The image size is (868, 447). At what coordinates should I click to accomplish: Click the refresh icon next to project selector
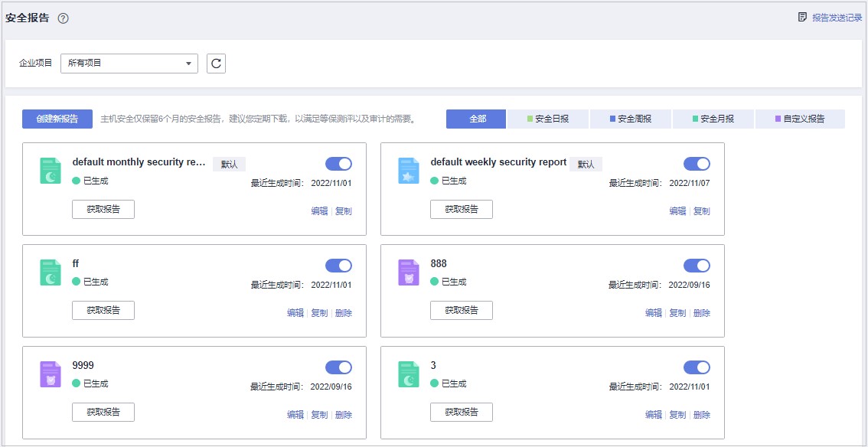click(215, 64)
